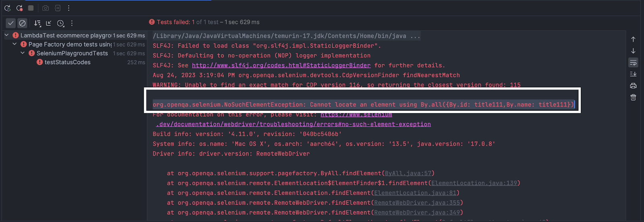Toggle Show Ignored tests filter
This screenshot has height=222, width=644.
[x=23, y=23]
